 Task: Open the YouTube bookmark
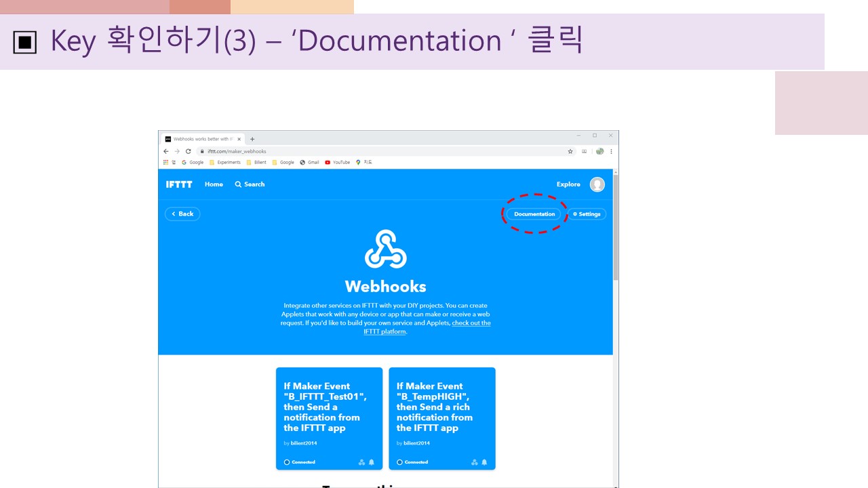(338, 163)
